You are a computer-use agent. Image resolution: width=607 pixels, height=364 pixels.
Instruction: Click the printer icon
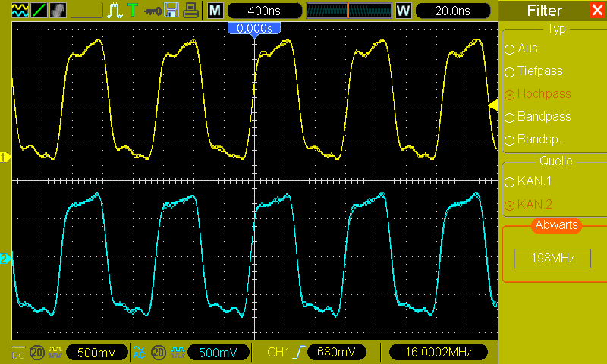[191, 11]
